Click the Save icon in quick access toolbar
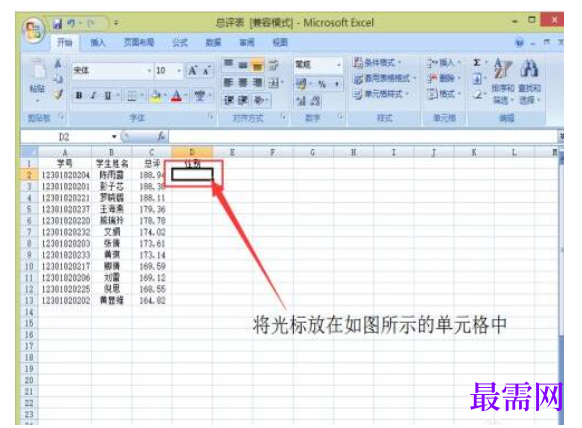The image size is (582, 428). (x=58, y=23)
